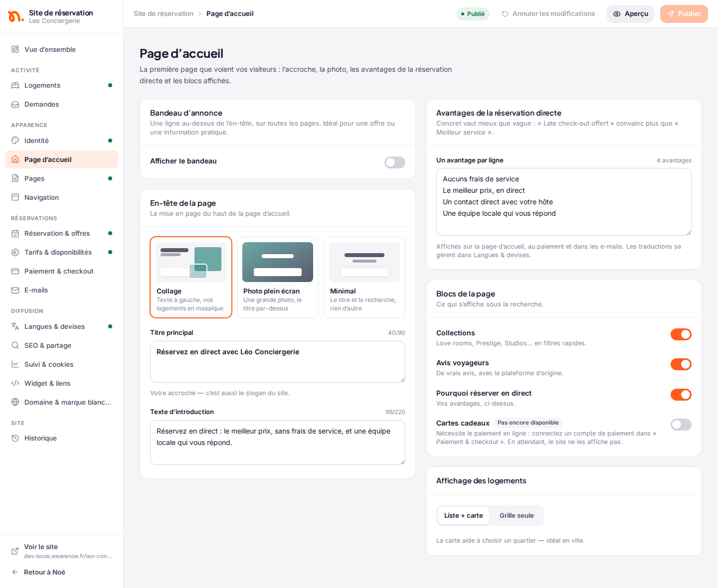Click the SEO & partage magnifier icon
The height and width of the screenshot is (588, 718).
[15, 345]
